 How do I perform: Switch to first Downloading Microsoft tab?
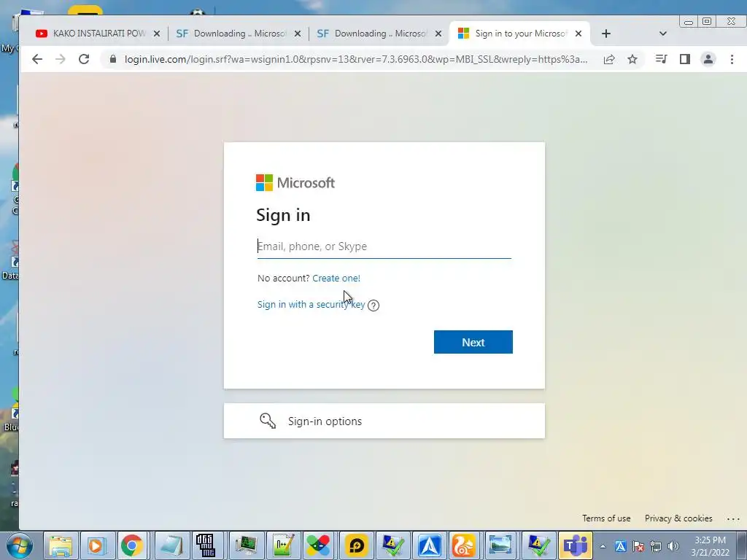pos(239,34)
